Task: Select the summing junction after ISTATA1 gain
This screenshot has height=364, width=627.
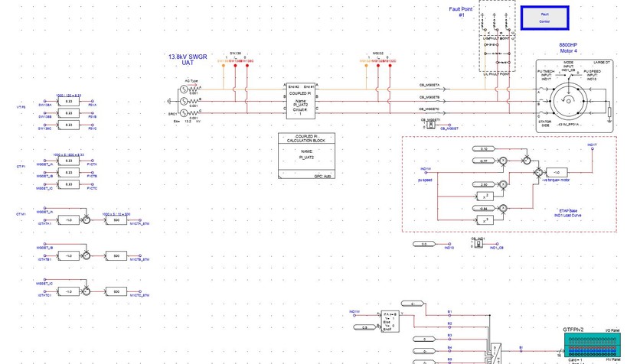Action: tap(87, 220)
